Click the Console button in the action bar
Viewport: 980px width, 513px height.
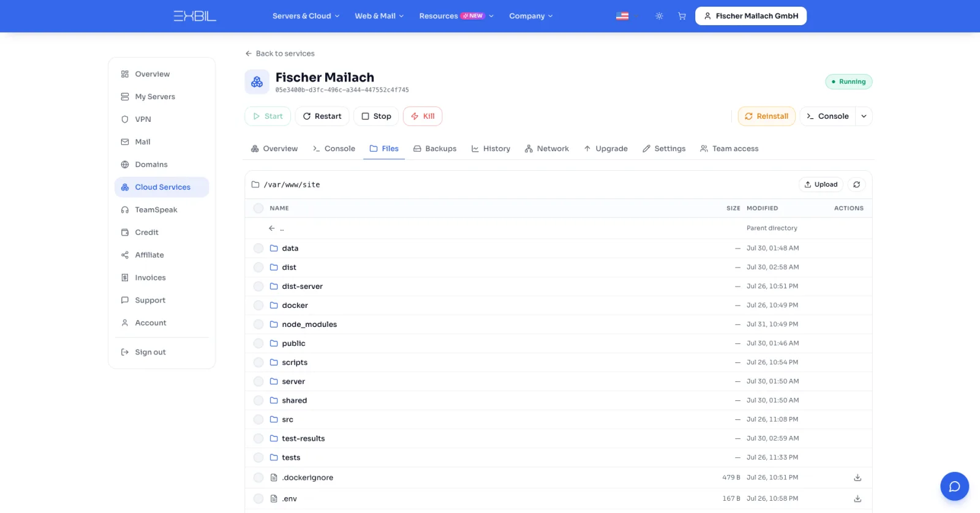coord(828,116)
